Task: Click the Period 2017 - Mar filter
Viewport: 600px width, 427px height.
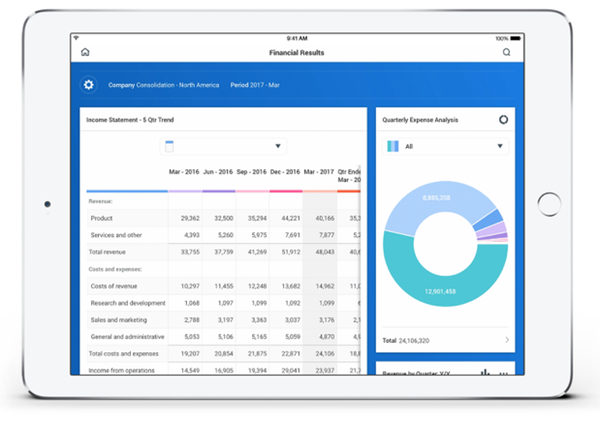Action: click(x=255, y=85)
